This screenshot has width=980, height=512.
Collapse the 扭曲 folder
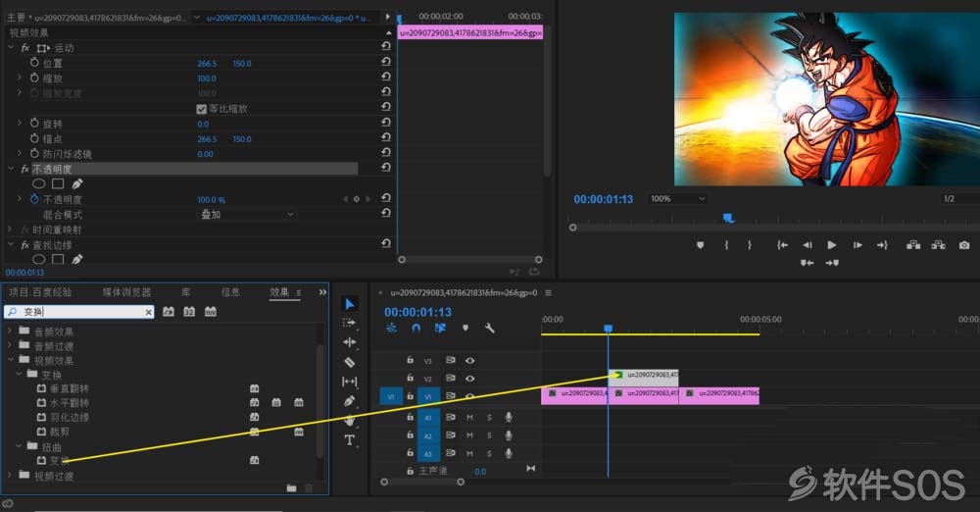tap(19, 446)
